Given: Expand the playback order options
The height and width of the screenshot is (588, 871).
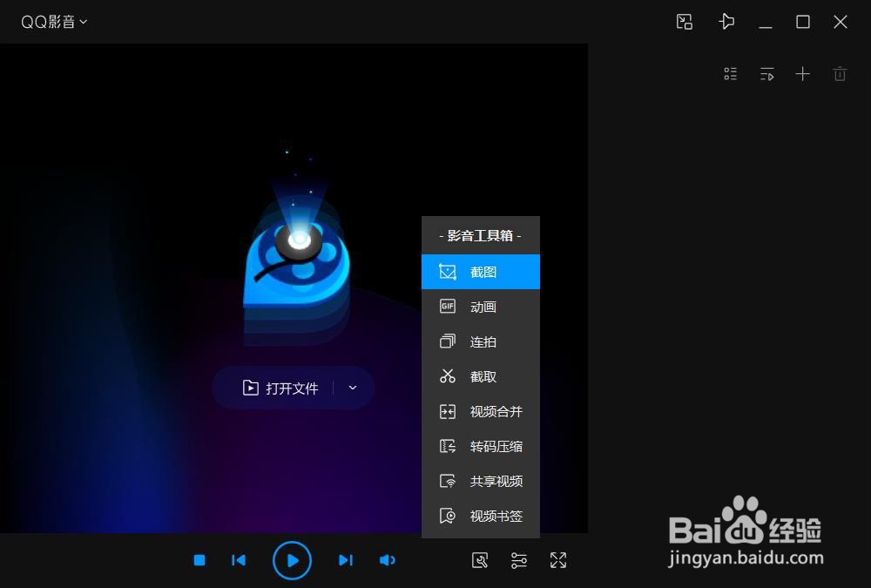Looking at the screenshot, I should pos(766,74).
